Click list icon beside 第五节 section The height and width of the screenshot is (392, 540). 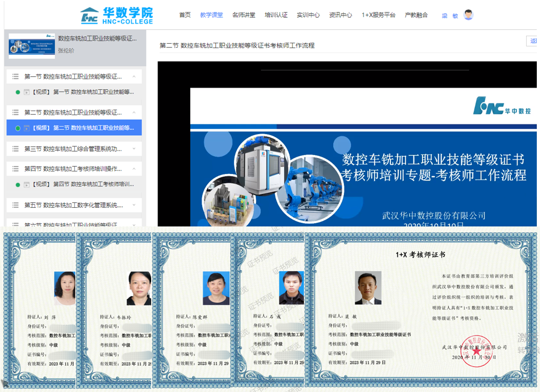coord(15,205)
